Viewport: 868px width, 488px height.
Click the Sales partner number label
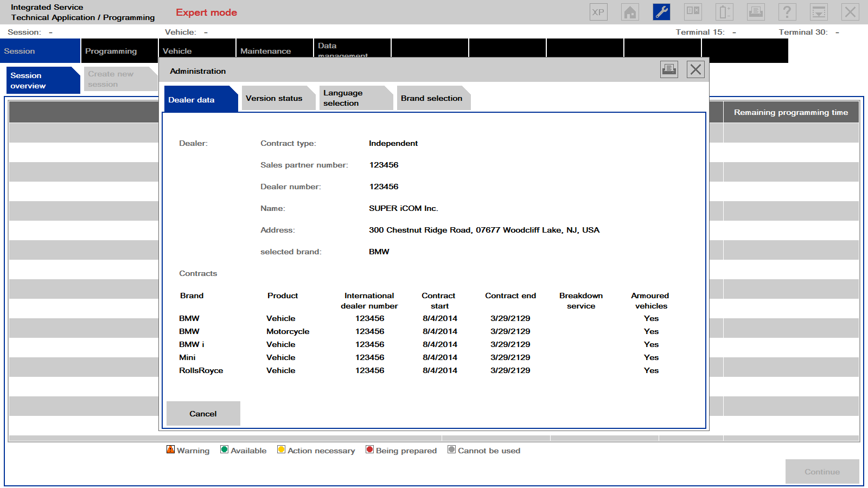click(x=304, y=165)
